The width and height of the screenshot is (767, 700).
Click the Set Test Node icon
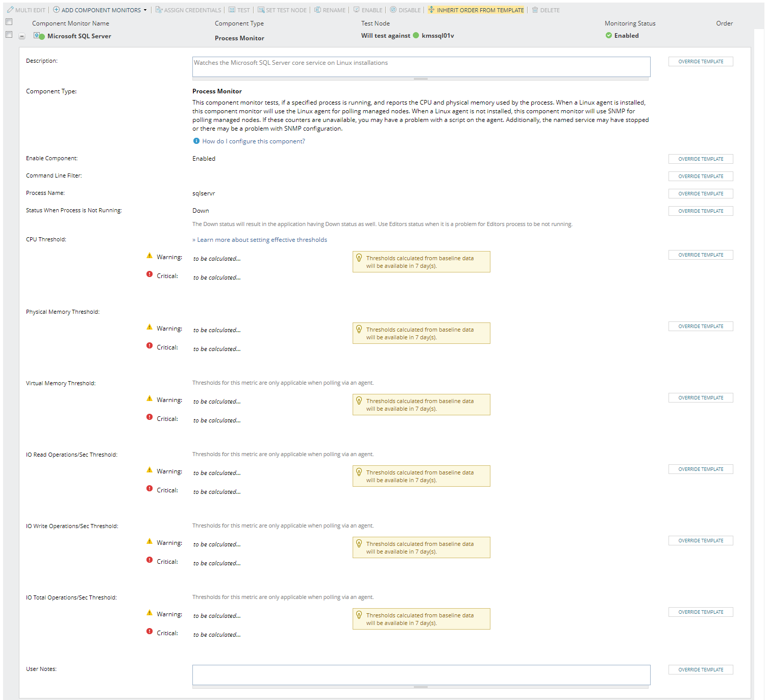pos(261,10)
